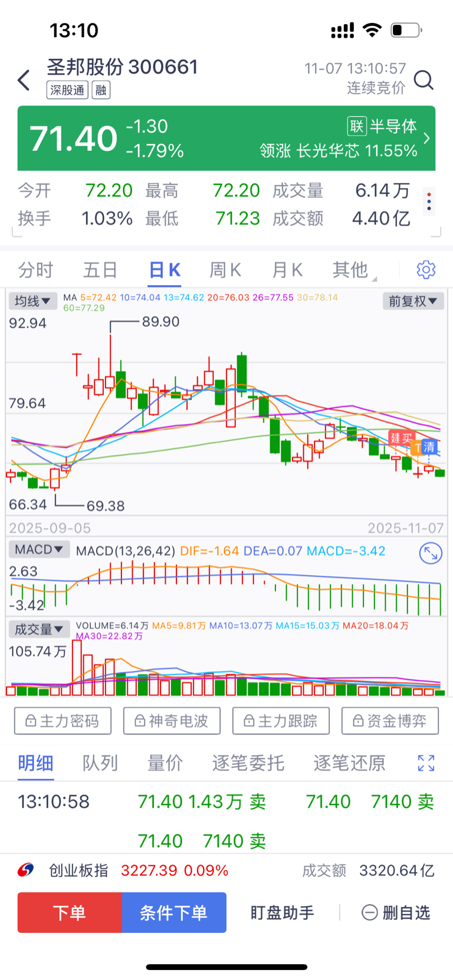Open 半导体 sector arrow chevron
This screenshot has width=453, height=980.
[x=427, y=138]
